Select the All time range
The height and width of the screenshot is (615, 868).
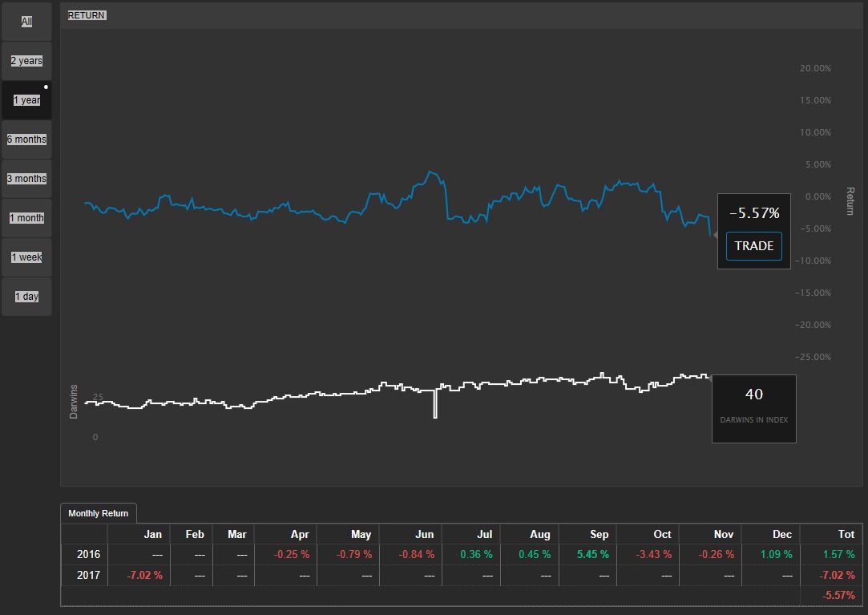(26, 22)
